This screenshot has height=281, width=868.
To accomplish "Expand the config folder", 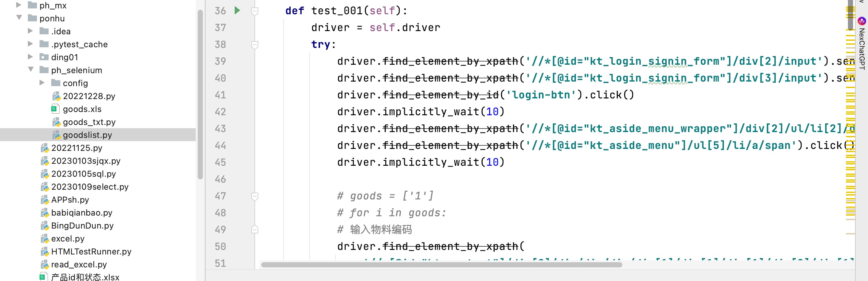I will (42, 83).
